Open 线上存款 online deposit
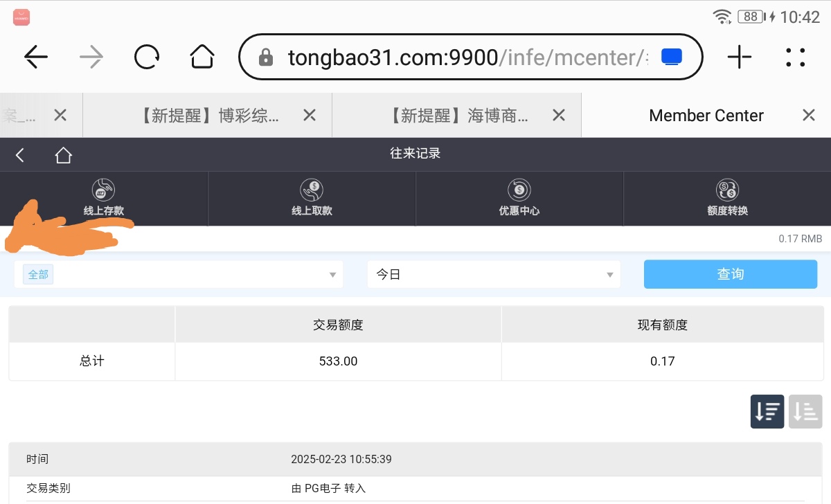831x504 pixels. pyautogui.click(x=104, y=199)
